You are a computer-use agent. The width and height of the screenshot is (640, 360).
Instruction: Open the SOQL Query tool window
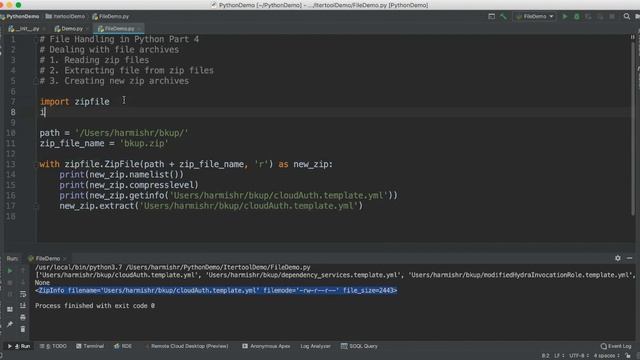pyautogui.click(x=360, y=346)
